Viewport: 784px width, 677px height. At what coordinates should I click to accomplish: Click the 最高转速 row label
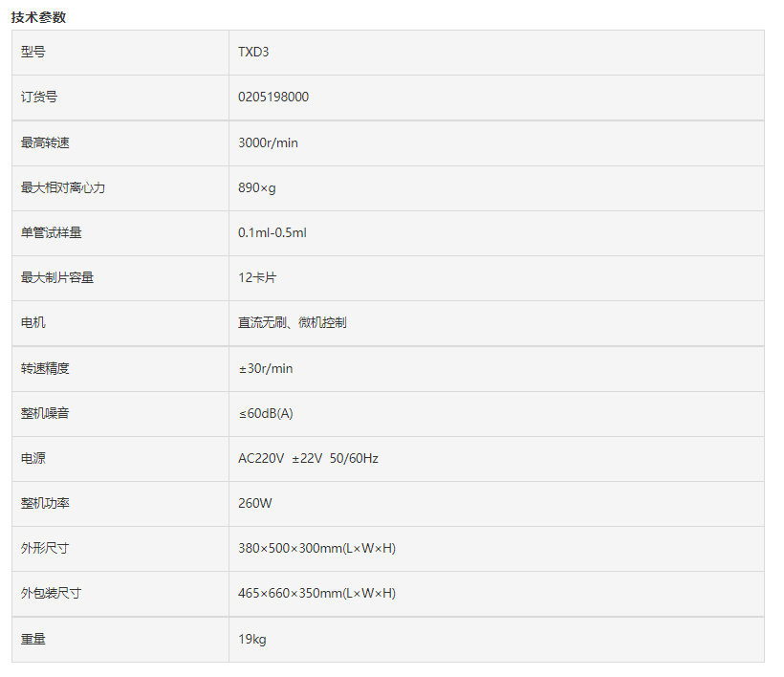pos(45,142)
